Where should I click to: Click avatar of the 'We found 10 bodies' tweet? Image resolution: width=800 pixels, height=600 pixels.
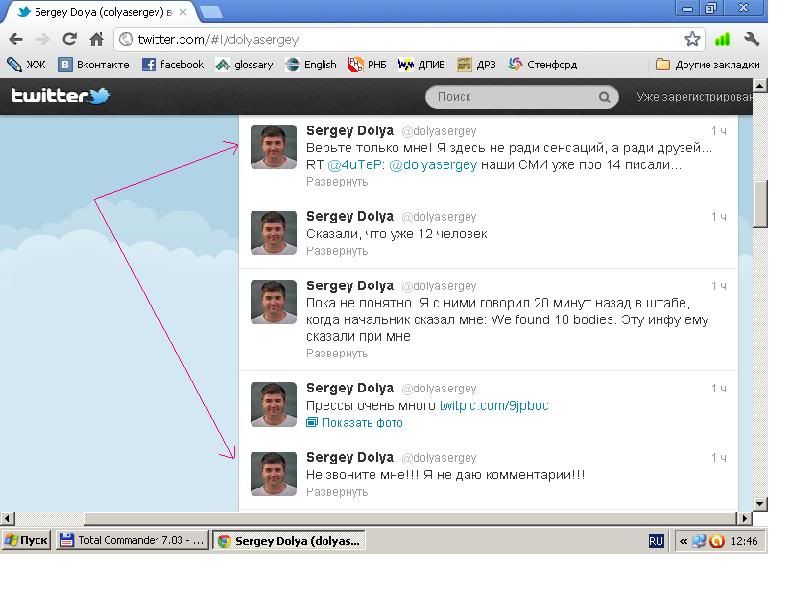(274, 302)
